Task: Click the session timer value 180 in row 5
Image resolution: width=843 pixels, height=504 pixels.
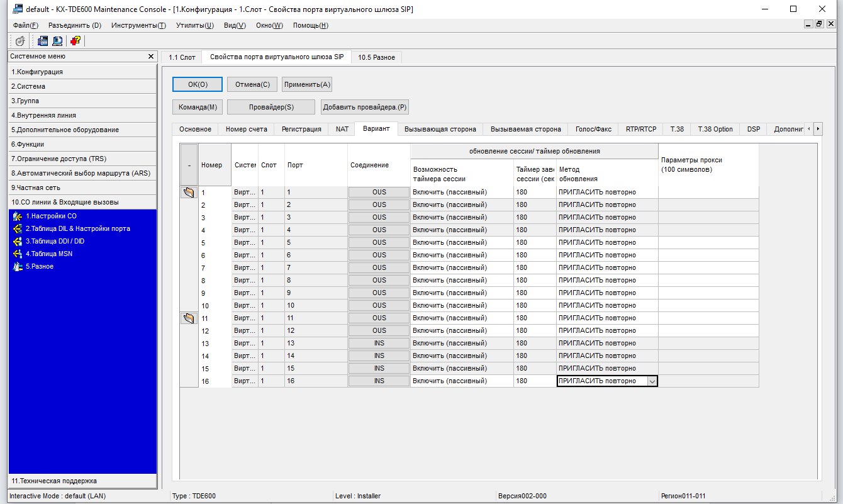Action: pos(535,242)
